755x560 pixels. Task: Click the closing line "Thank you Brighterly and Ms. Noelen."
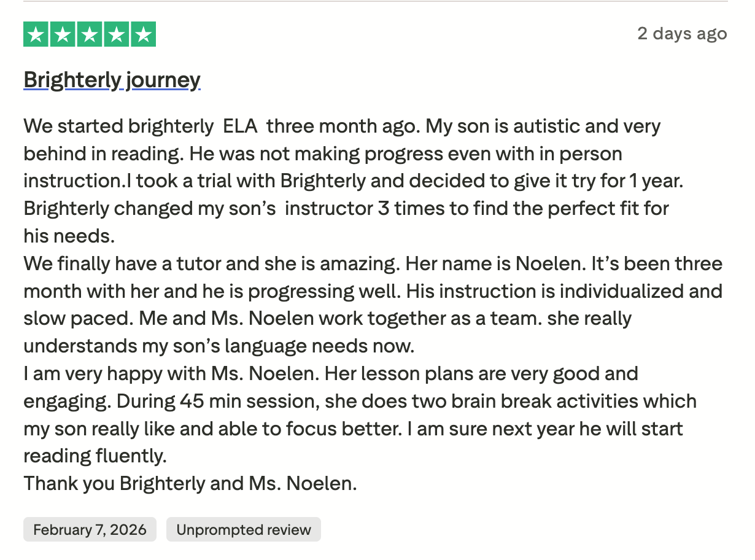[x=190, y=483]
